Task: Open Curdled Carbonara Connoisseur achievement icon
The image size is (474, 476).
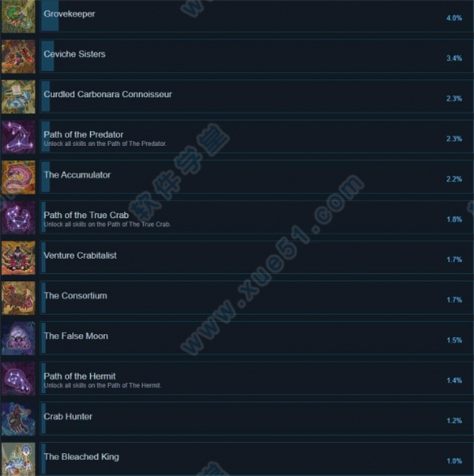Action: coord(18,97)
